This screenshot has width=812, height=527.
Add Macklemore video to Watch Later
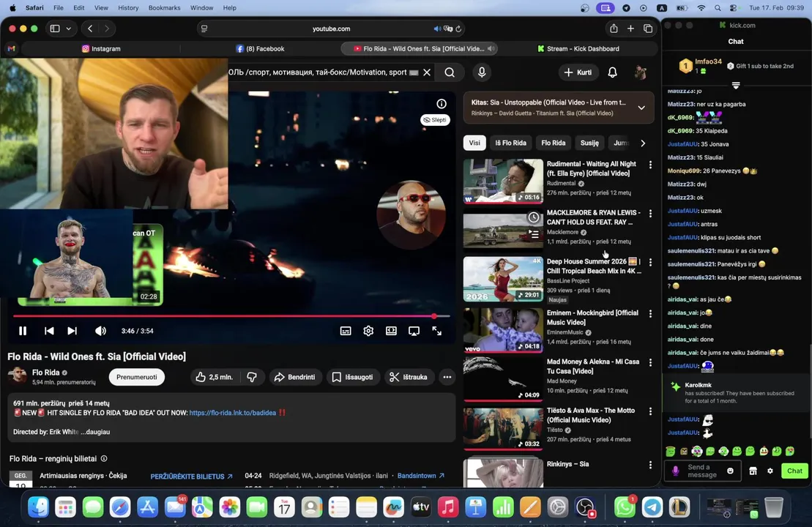[x=533, y=217]
